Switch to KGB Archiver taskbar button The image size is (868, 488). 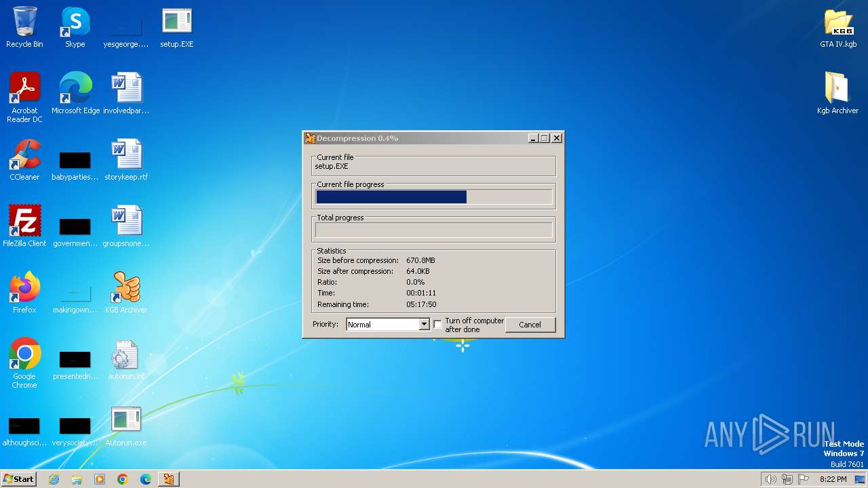click(x=169, y=479)
